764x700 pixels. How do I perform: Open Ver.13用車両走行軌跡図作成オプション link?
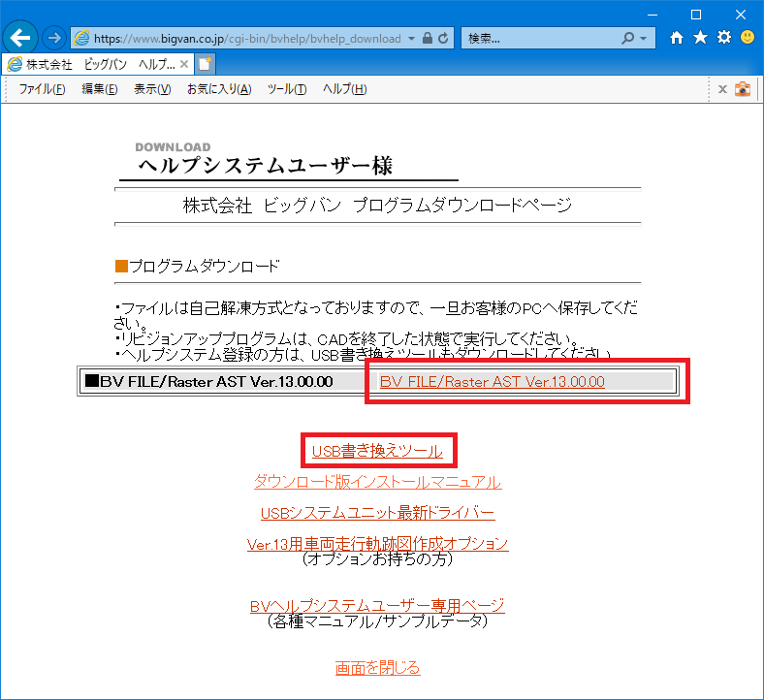coord(377,543)
